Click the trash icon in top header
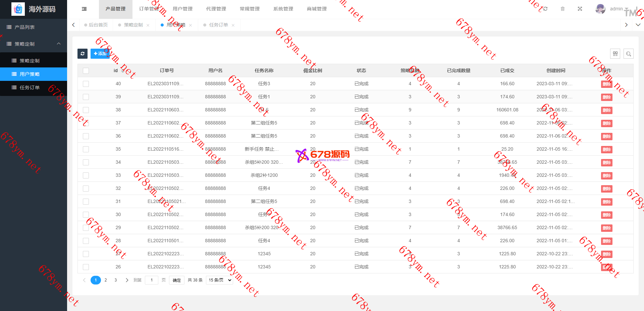Image resolution: width=644 pixels, height=311 pixels. tap(563, 9)
